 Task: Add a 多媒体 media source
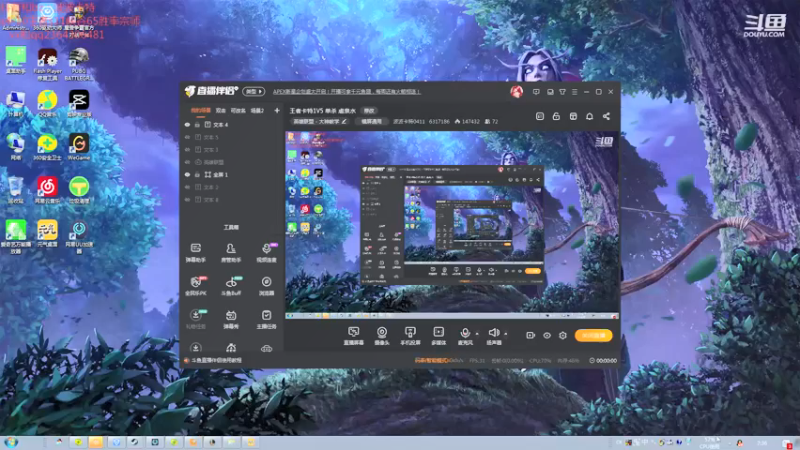coord(438,336)
